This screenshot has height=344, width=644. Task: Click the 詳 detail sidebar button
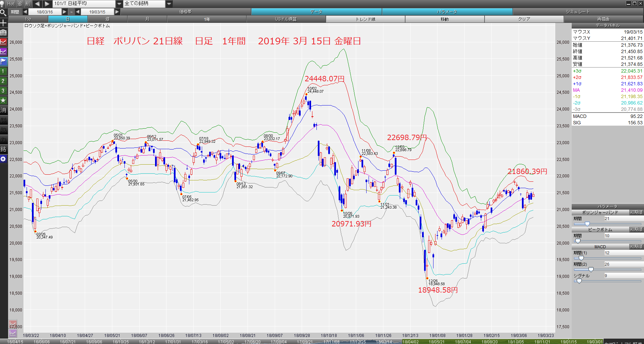click(3, 120)
